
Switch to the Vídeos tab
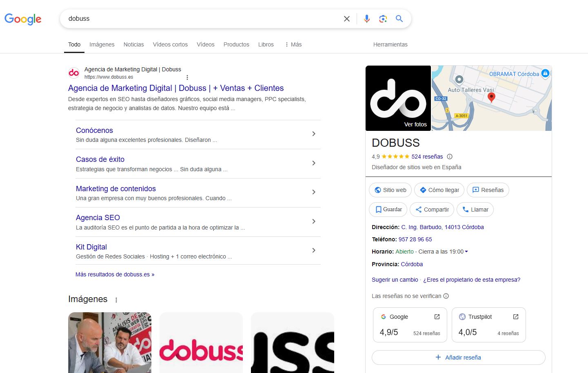tap(206, 44)
